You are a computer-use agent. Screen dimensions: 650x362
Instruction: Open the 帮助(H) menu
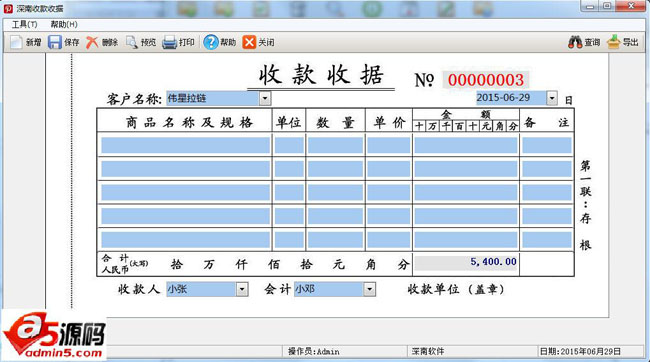pos(64,24)
